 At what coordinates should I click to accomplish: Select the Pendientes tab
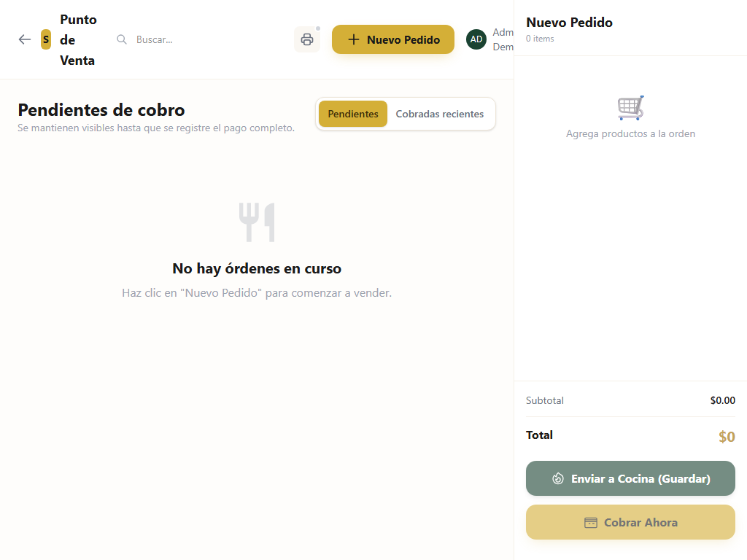tap(353, 114)
